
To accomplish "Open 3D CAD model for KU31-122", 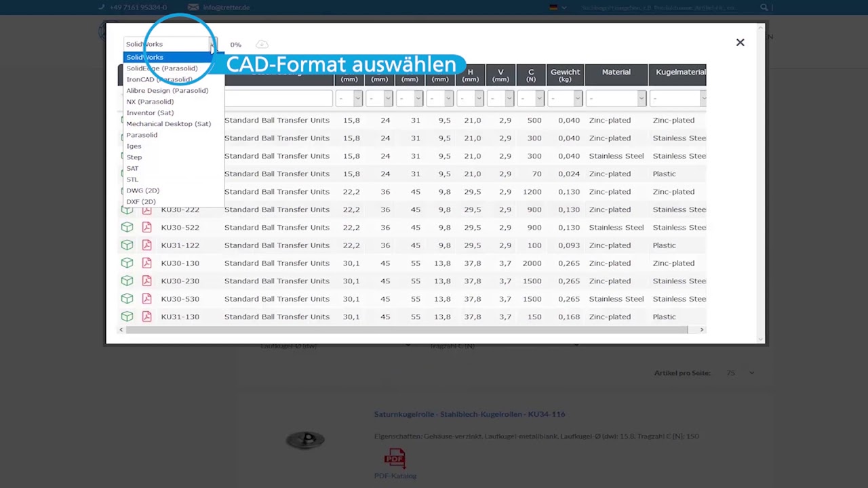I will [x=127, y=245].
